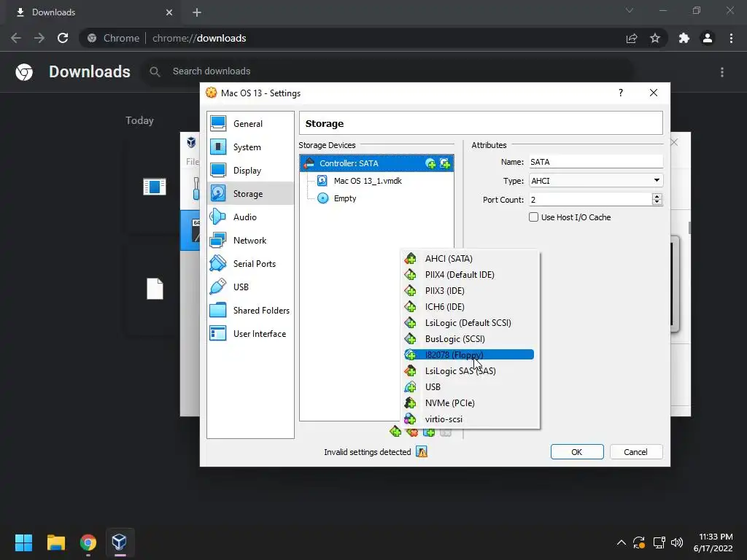The height and width of the screenshot is (560, 747).
Task: Choose NVMe (PCIe) controller
Action: click(x=470, y=402)
